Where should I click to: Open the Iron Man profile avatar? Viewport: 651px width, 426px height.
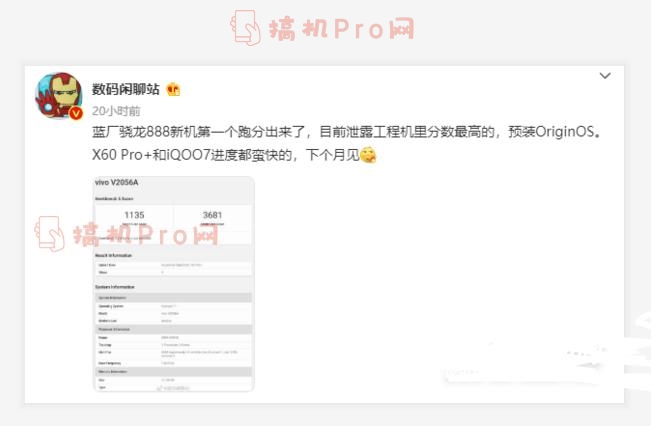point(59,96)
